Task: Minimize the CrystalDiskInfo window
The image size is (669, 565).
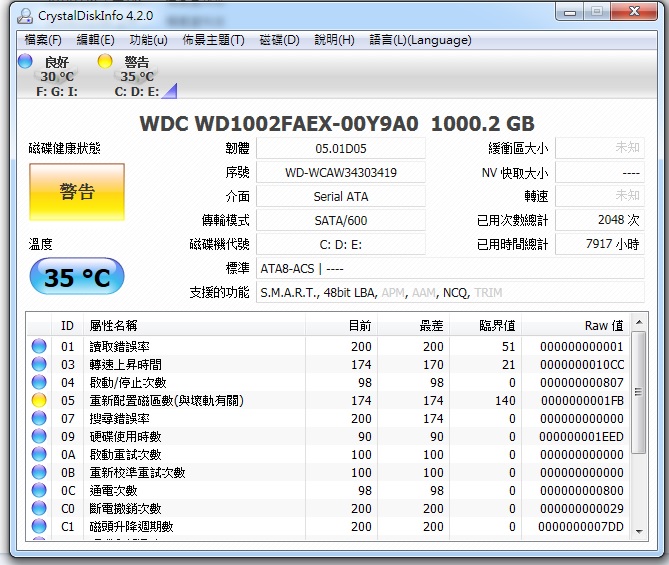Action: pos(570,12)
